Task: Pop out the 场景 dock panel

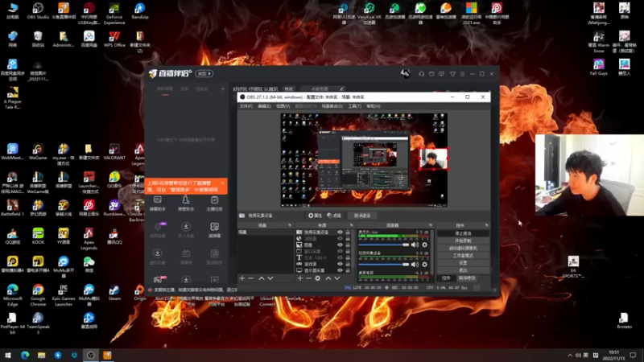Action: [x=290, y=225]
